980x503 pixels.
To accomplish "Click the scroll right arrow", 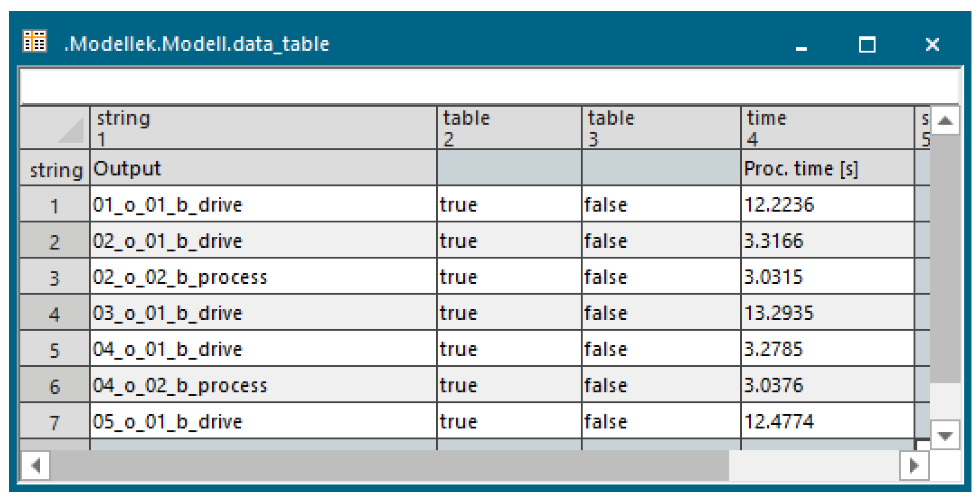I will [914, 465].
